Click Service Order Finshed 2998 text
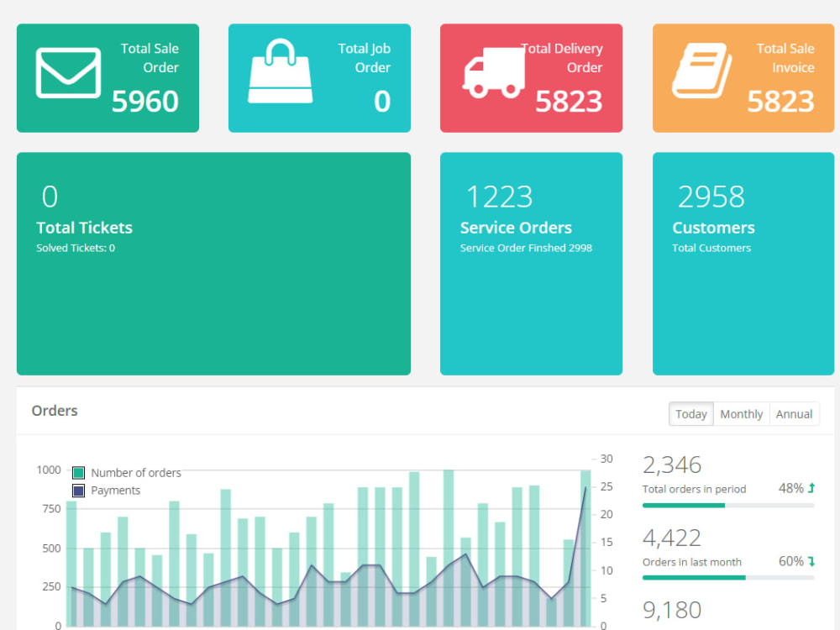 (x=526, y=248)
